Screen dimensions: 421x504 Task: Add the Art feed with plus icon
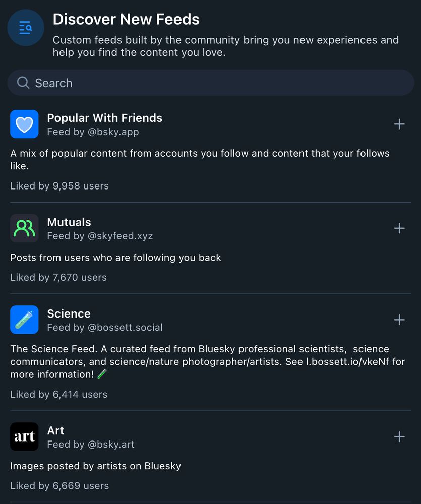399,436
